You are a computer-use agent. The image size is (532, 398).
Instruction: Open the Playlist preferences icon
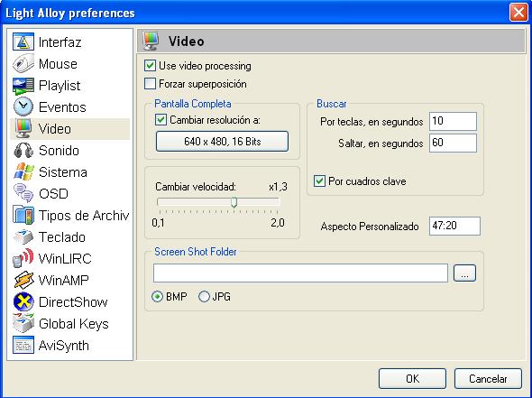point(23,85)
